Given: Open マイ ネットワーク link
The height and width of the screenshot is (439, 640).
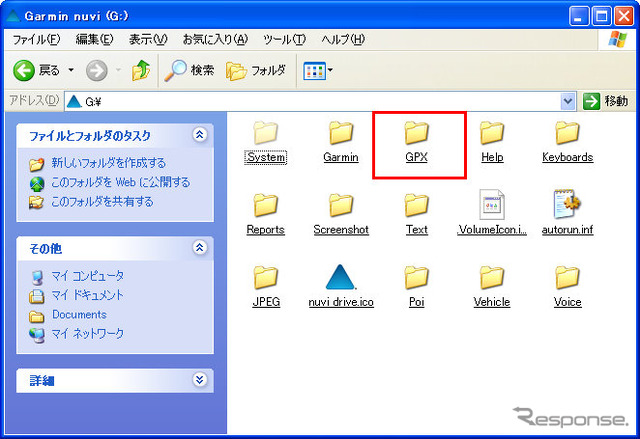Looking at the screenshot, I should (87, 334).
